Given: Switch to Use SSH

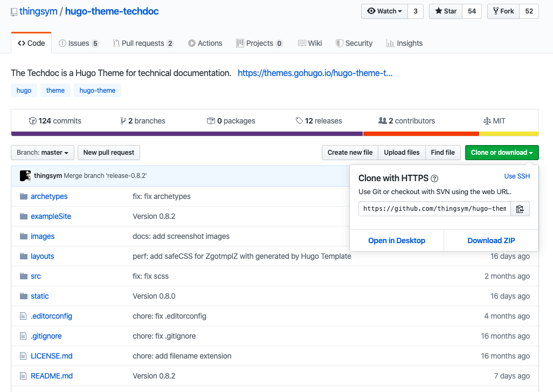Looking at the screenshot, I should point(517,176).
